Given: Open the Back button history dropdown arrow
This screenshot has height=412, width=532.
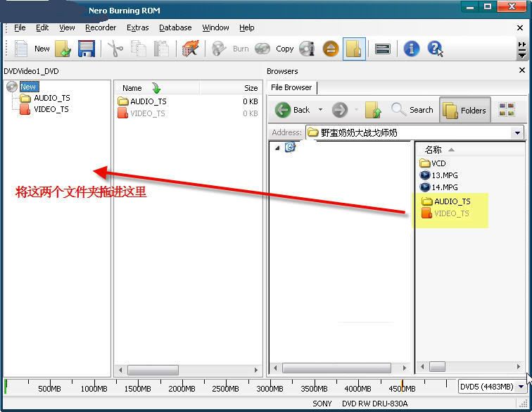Looking at the screenshot, I should (320, 110).
